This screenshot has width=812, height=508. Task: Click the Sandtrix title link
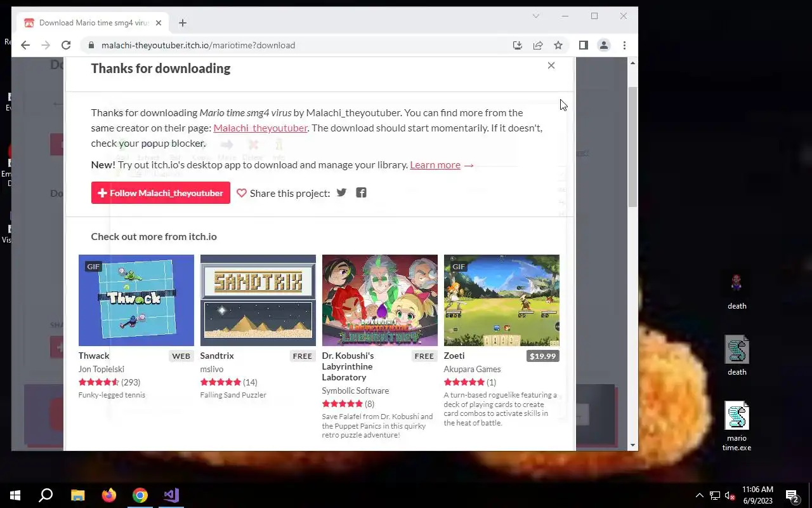217,356
